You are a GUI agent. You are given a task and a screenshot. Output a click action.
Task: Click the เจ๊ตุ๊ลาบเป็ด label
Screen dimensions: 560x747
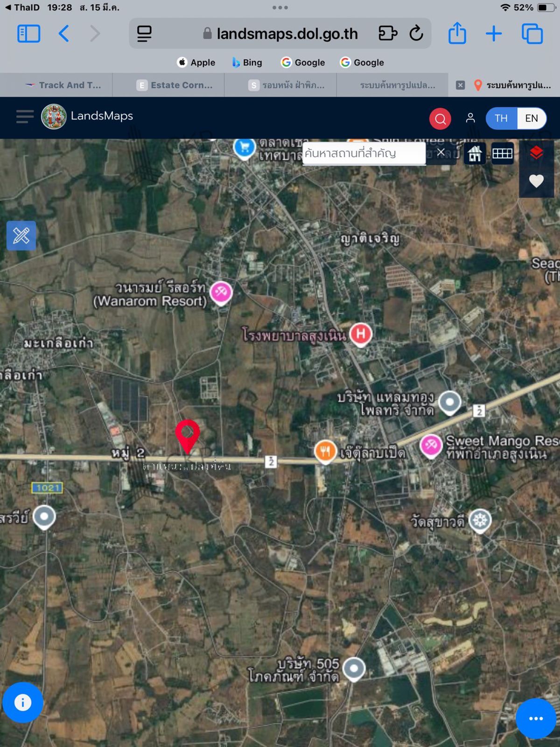(x=373, y=453)
